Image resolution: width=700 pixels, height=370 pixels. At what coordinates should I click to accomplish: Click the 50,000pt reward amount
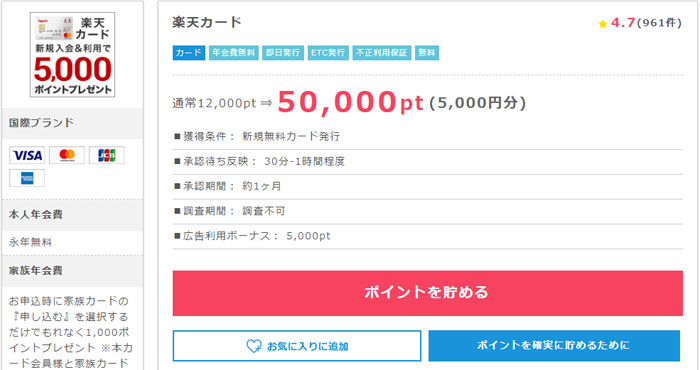click(350, 102)
